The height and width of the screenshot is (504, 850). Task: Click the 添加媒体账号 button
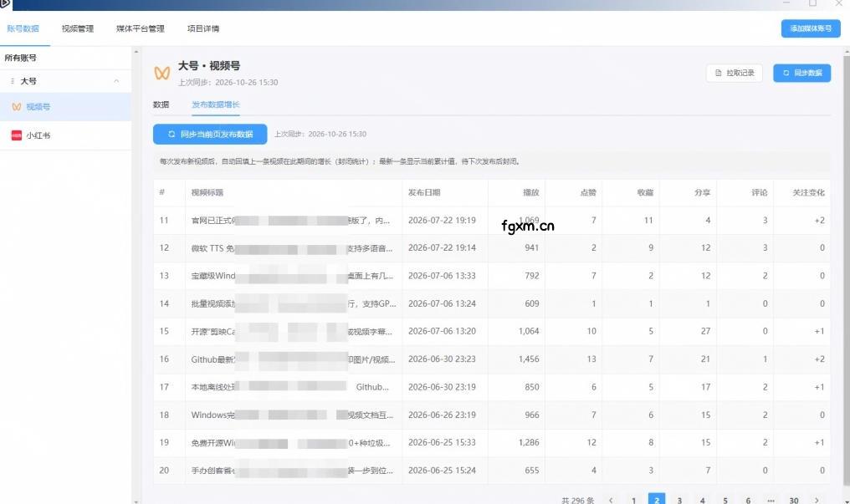point(811,28)
